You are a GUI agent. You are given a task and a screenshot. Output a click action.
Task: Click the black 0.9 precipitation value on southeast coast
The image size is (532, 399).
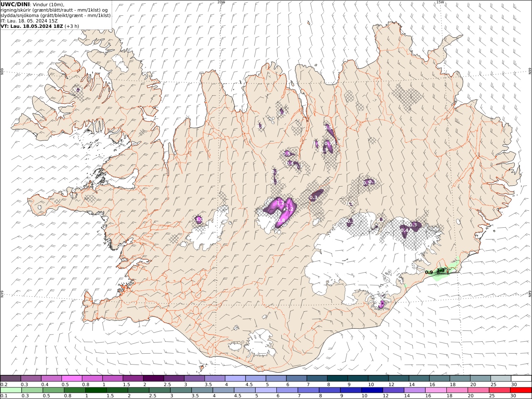[x=429, y=272]
